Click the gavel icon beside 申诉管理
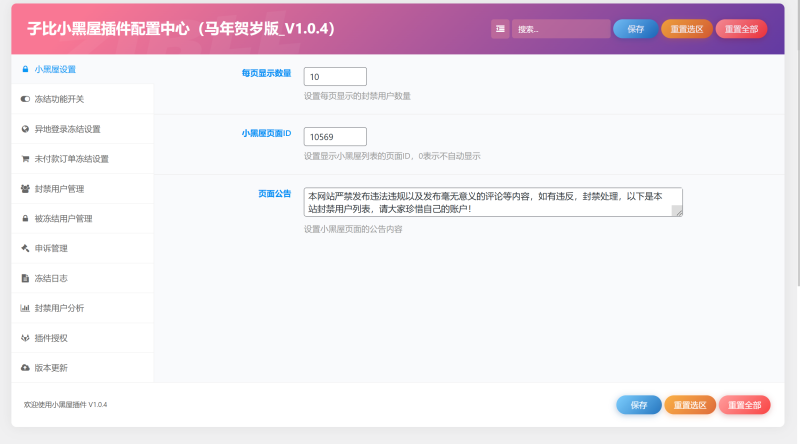Screen dimensions: 800x444 click(25, 248)
